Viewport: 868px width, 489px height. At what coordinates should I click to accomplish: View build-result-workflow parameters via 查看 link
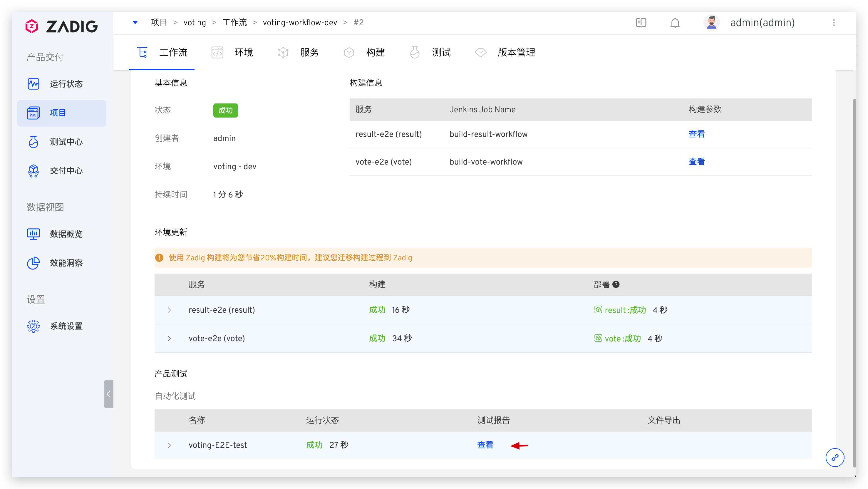click(697, 134)
